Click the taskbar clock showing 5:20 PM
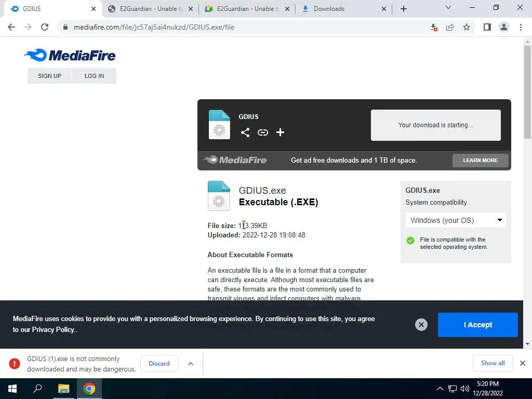This screenshot has width=532, height=399. pyautogui.click(x=488, y=389)
